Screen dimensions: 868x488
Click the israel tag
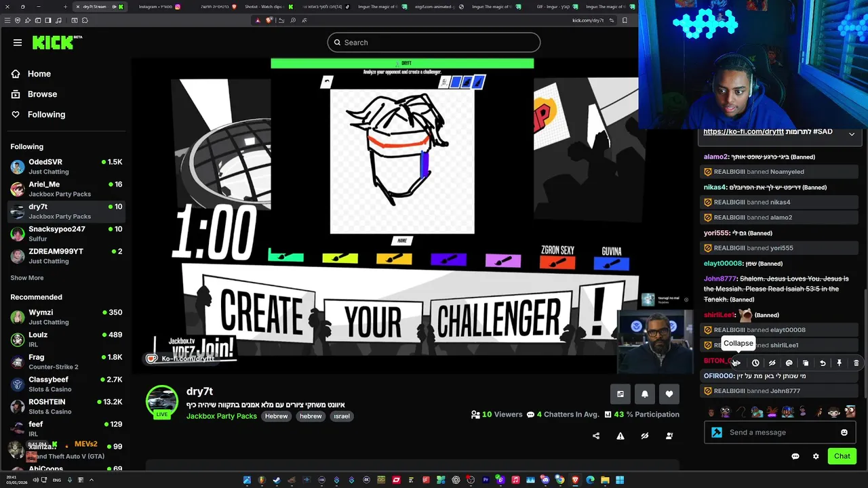(342, 416)
